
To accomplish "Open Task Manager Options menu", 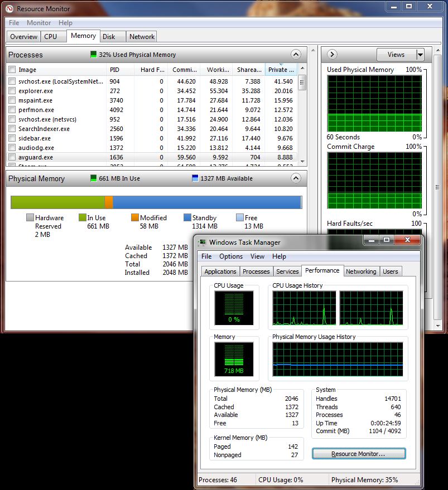I will (231, 256).
